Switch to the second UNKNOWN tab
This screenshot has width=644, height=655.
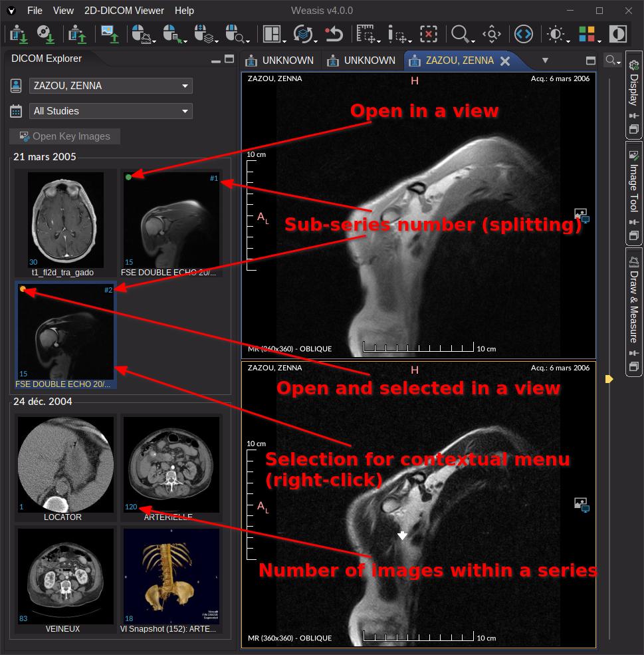[x=362, y=61]
